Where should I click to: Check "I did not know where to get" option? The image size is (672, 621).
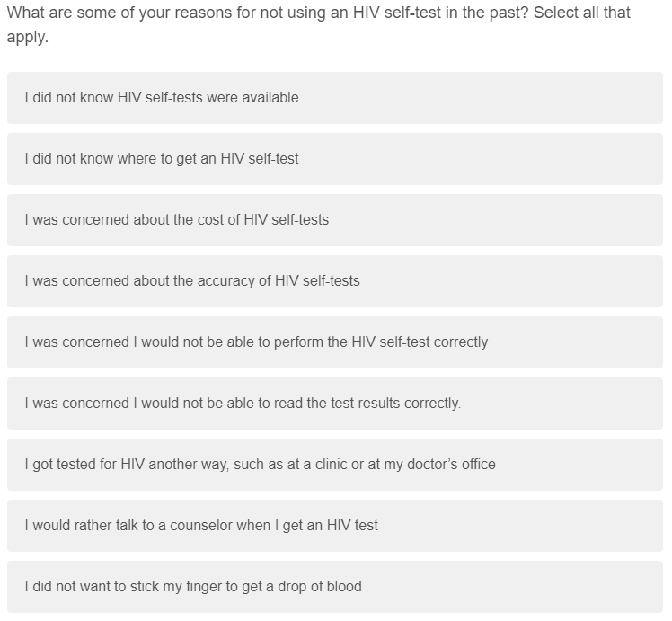click(x=162, y=159)
